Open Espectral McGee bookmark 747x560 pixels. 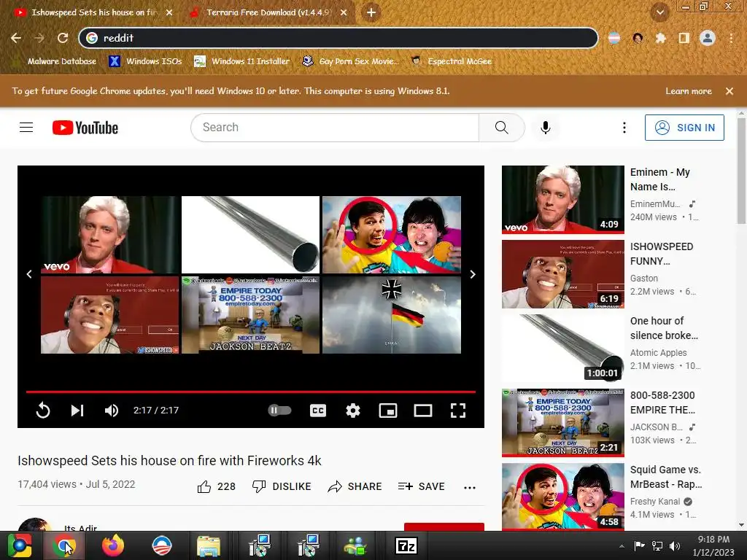(451, 61)
